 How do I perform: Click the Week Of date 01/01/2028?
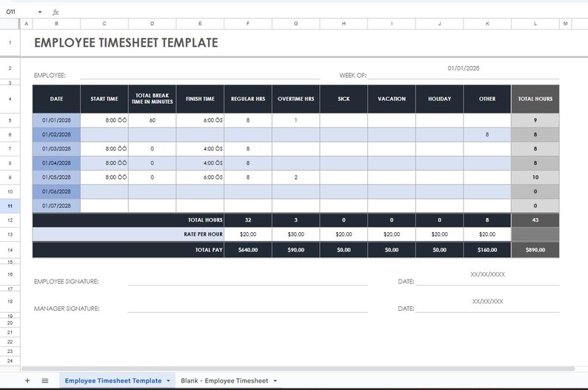pos(464,68)
